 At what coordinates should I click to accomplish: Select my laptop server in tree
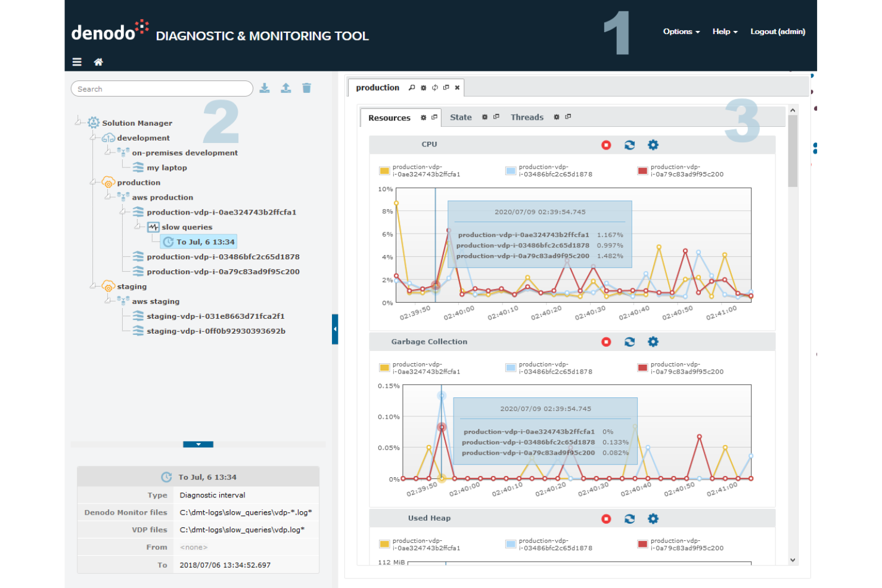tap(160, 167)
